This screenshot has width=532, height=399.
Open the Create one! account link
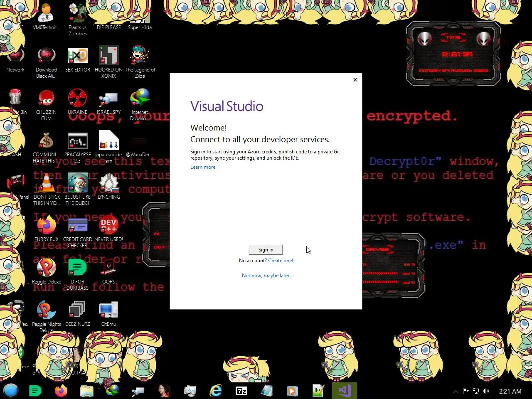point(281,261)
